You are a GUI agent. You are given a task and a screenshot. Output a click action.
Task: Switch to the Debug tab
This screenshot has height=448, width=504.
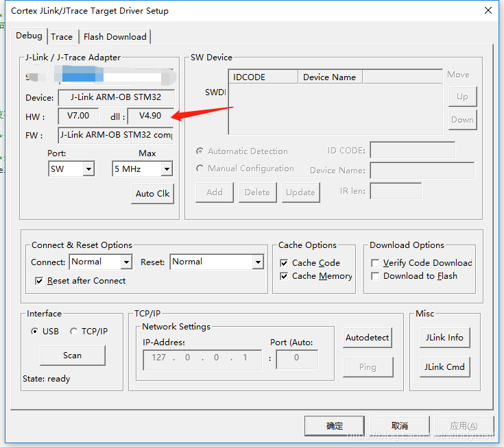click(x=29, y=36)
